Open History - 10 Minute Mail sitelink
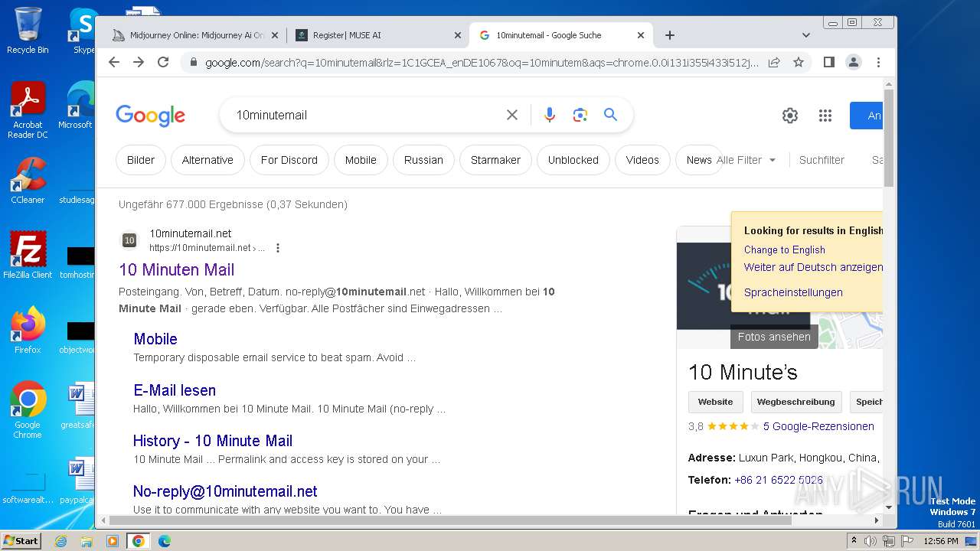The image size is (980, 551). click(213, 441)
